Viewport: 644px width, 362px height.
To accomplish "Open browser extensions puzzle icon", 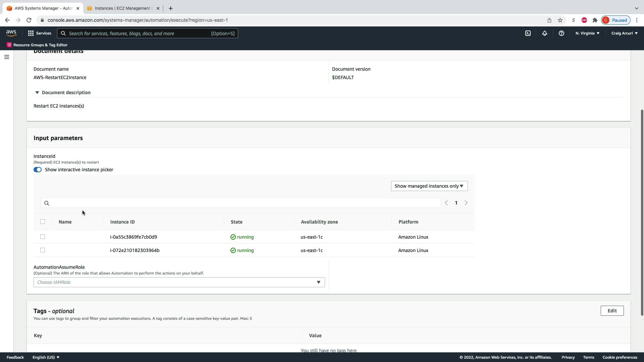I will (x=595, y=20).
